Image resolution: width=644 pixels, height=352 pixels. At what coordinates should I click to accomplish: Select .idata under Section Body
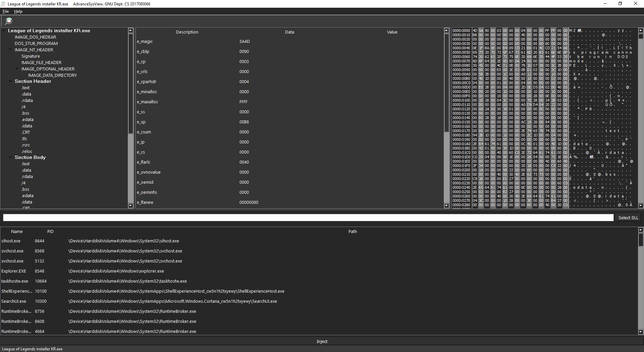pyautogui.click(x=27, y=202)
